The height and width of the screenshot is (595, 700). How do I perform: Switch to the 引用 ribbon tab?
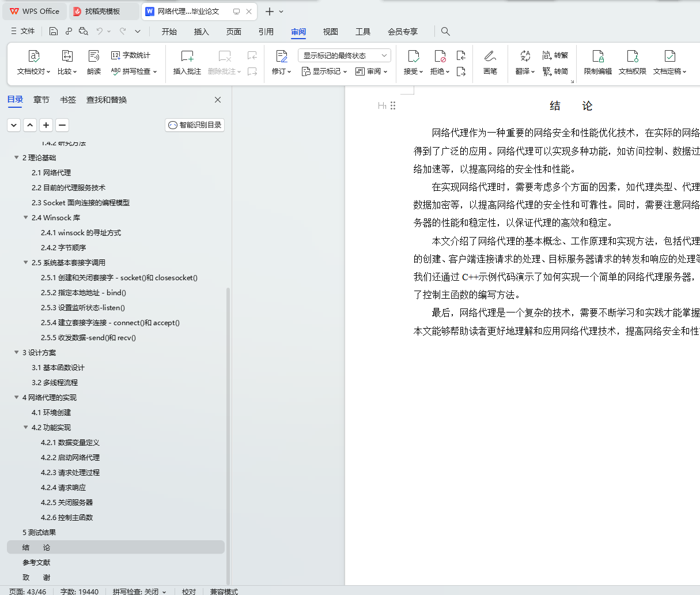[x=266, y=32]
